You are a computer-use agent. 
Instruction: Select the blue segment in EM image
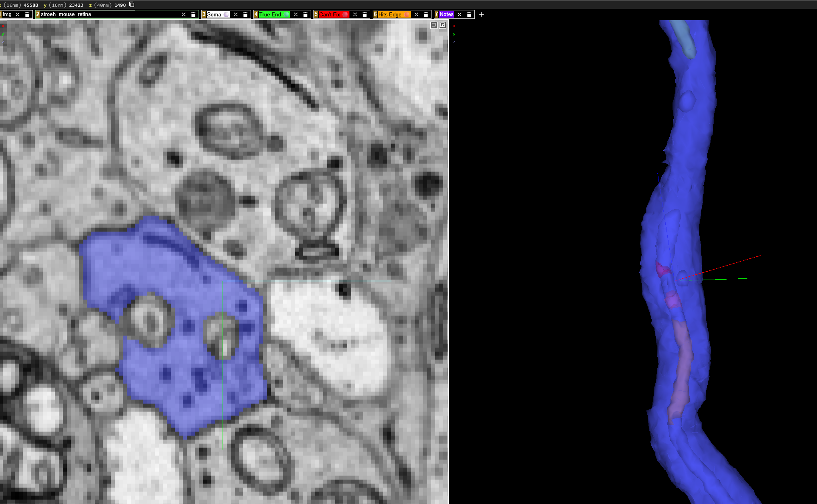click(x=176, y=280)
